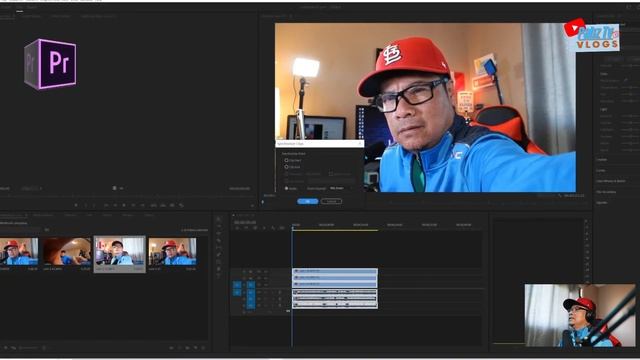Open Markers tab

tap(128, 215)
